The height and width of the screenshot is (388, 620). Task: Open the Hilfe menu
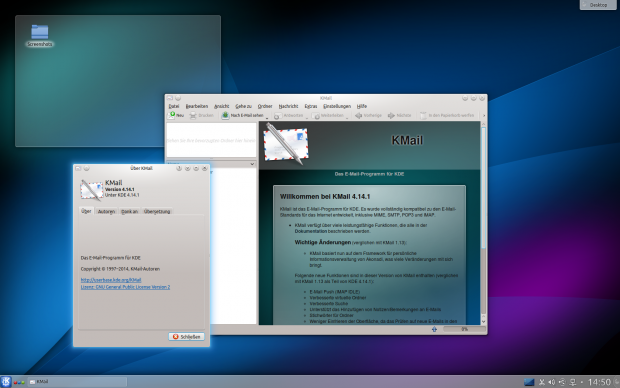pyautogui.click(x=362, y=106)
